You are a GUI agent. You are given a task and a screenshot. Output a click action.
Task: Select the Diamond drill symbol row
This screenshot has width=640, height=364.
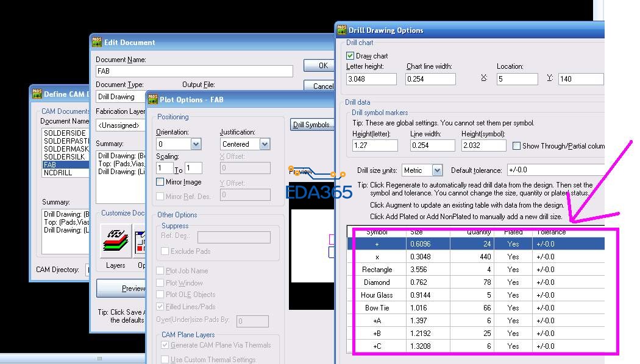pos(476,282)
